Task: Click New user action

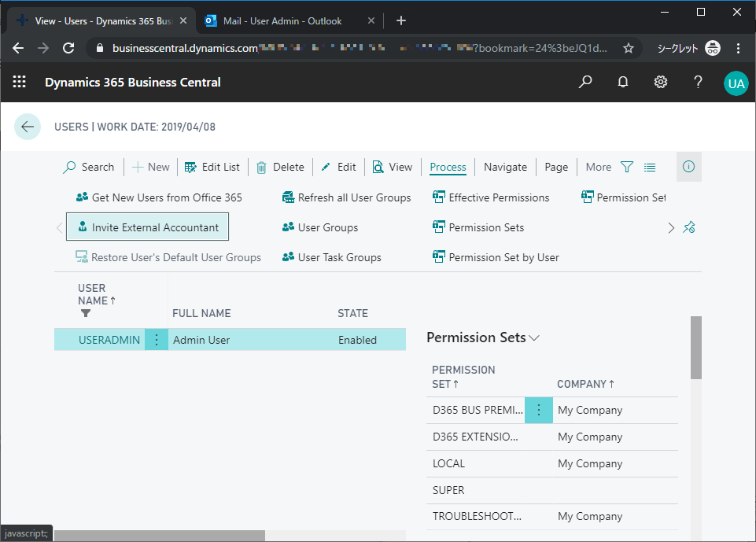Action: 151,167
